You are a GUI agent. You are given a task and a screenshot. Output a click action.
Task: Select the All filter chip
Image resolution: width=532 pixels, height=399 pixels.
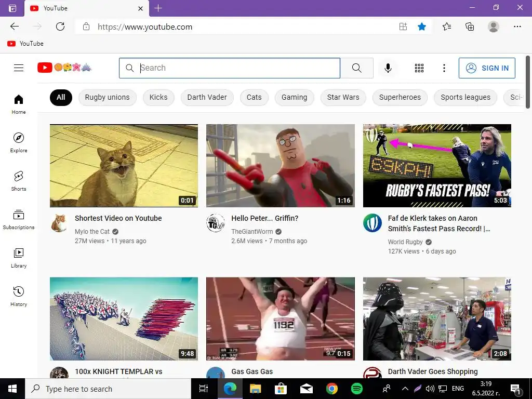pyautogui.click(x=61, y=97)
